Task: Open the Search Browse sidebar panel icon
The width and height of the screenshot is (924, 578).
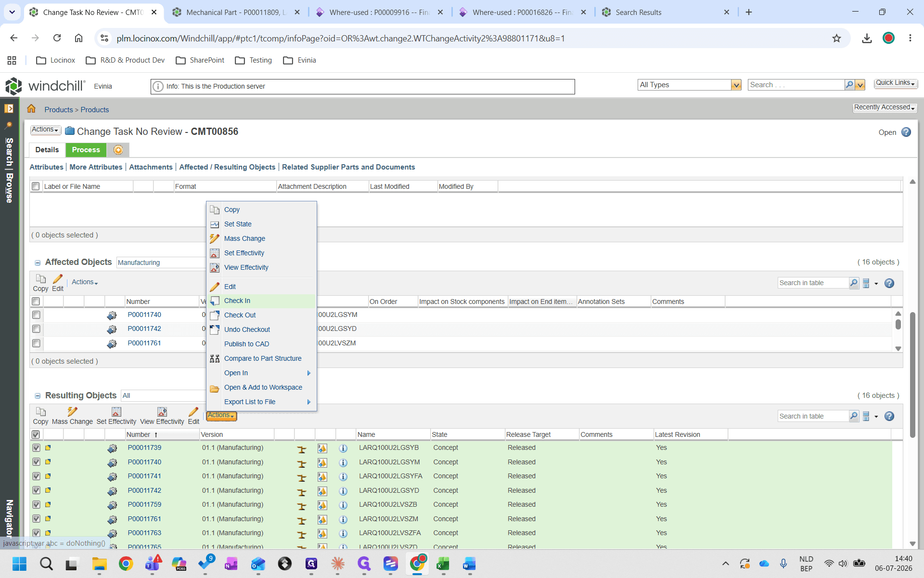Action: (x=9, y=108)
